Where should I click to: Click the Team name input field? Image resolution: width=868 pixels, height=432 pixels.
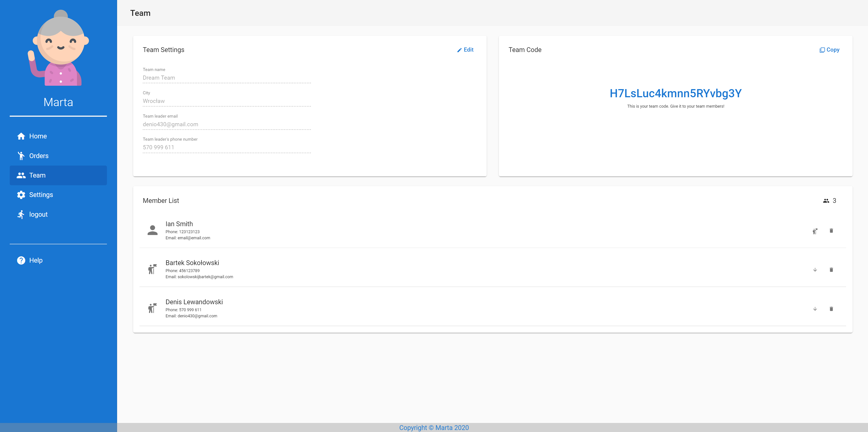click(226, 78)
